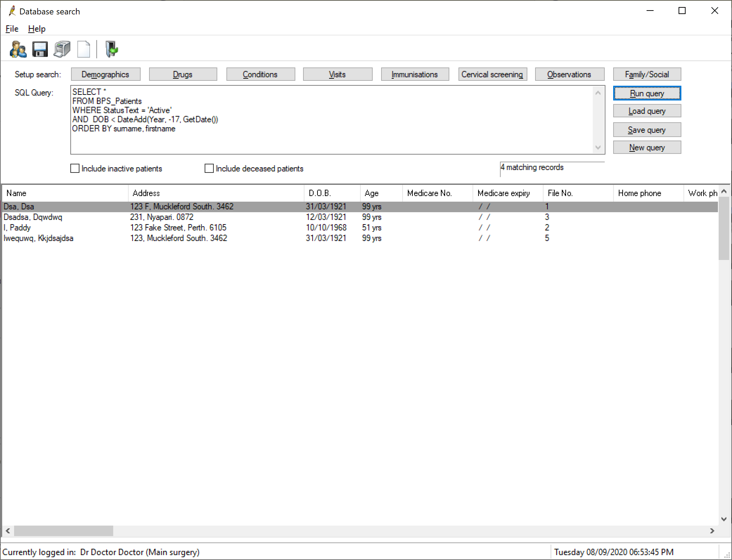Open the Help menu
This screenshot has width=732, height=560.
tap(37, 29)
